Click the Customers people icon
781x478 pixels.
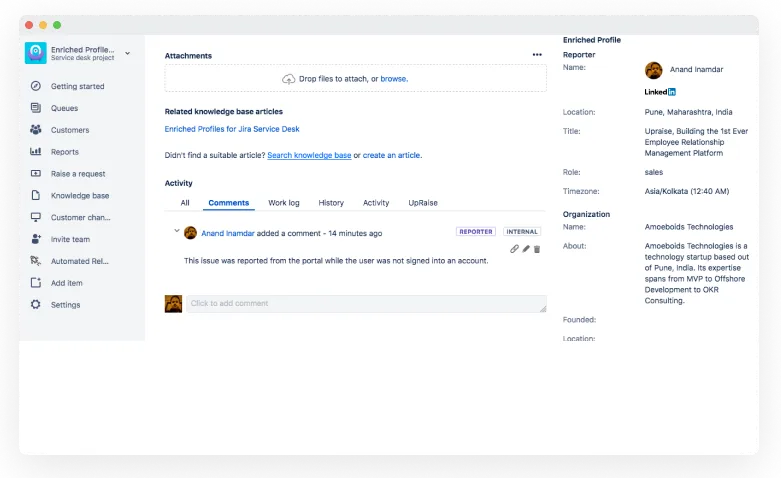tap(36, 130)
